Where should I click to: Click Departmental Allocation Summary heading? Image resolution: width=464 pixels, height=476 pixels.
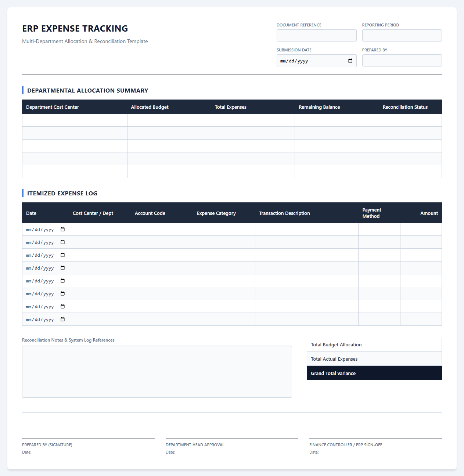click(87, 90)
